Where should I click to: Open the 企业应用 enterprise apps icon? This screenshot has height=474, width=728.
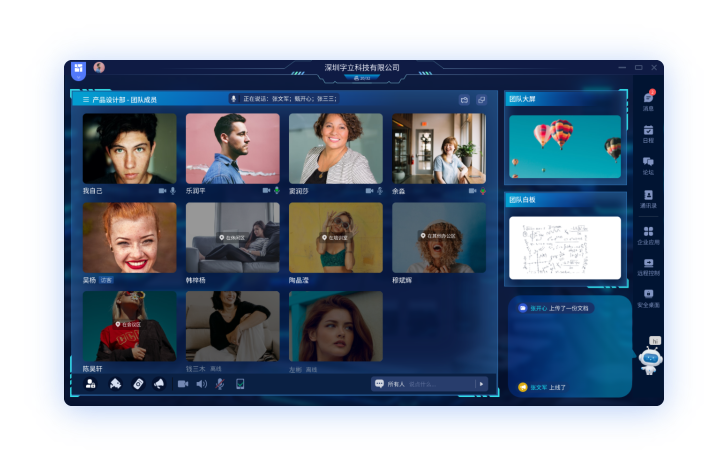pyautogui.click(x=648, y=233)
